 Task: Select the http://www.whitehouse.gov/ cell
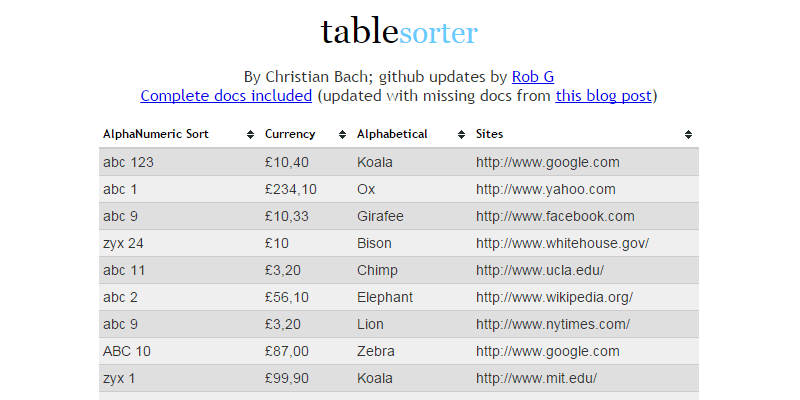(562, 243)
